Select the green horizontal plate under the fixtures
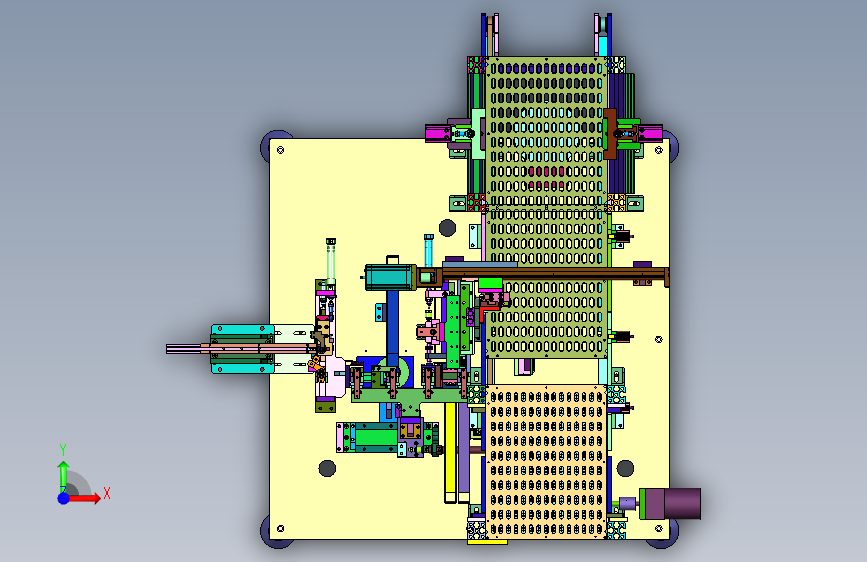The height and width of the screenshot is (562, 867). point(408,396)
